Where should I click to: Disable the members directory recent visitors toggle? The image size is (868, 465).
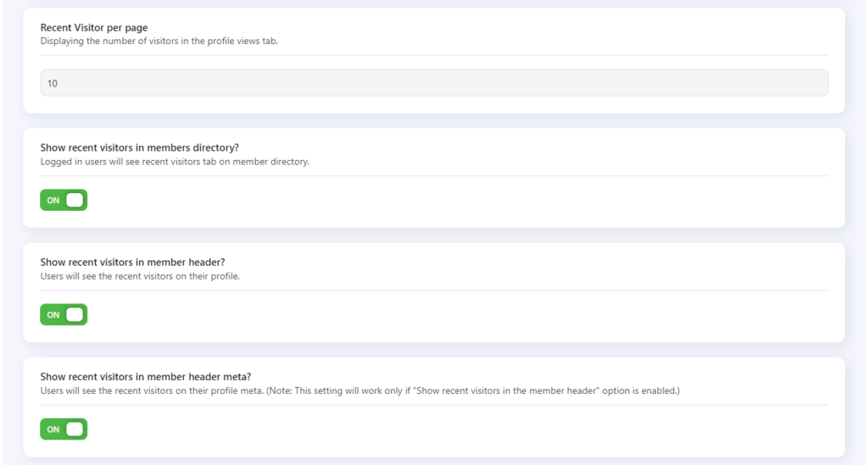click(64, 200)
